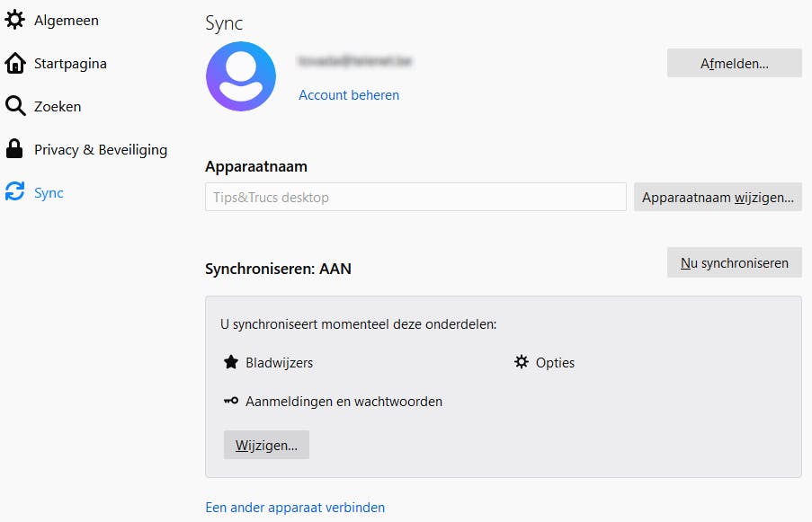Screen dimensions: 812x522
Task: Click Apparaatnaam wijzigen button
Action: click(718, 197)
